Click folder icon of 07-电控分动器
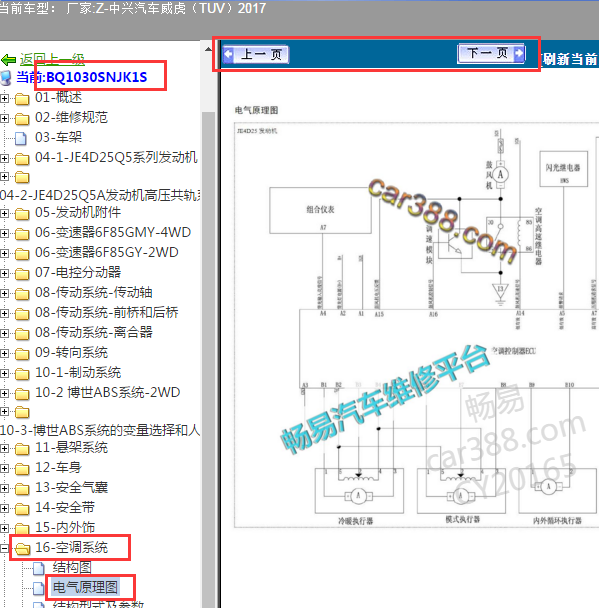Screen dimensions: 599x608 pos(22,274)
